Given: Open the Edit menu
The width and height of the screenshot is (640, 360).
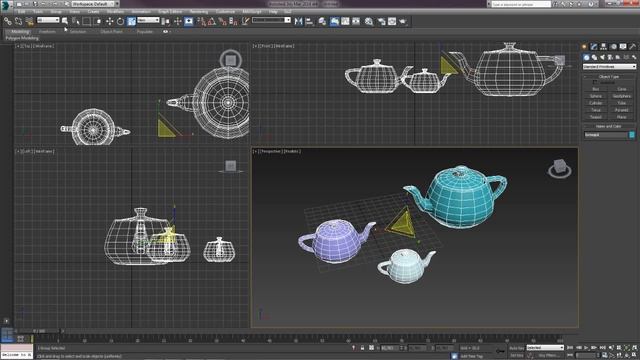Looking at the screenshot, I should [21, 12].
